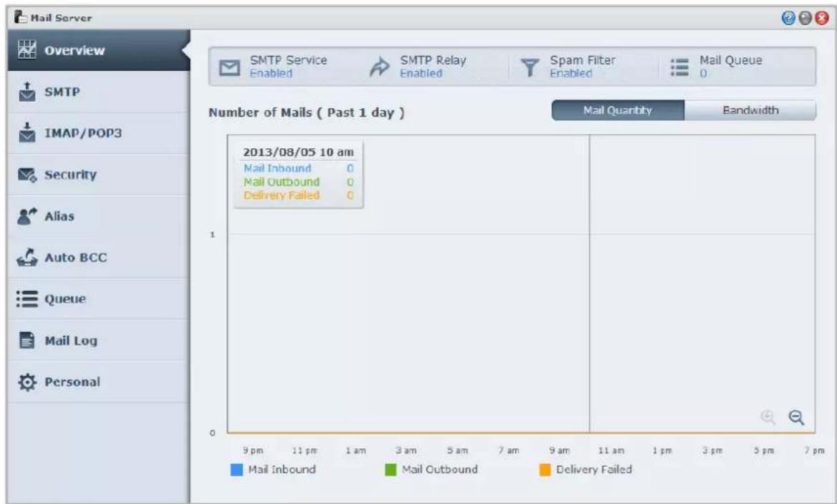Click Delivery Failed row in tooltip
The width and height of the screenshot is (837, 504).
click(298, 195)
